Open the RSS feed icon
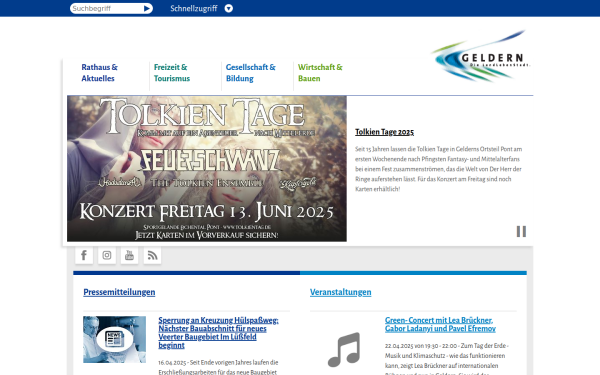The width and height of the screenshot is (600, 375). point(152,255)
